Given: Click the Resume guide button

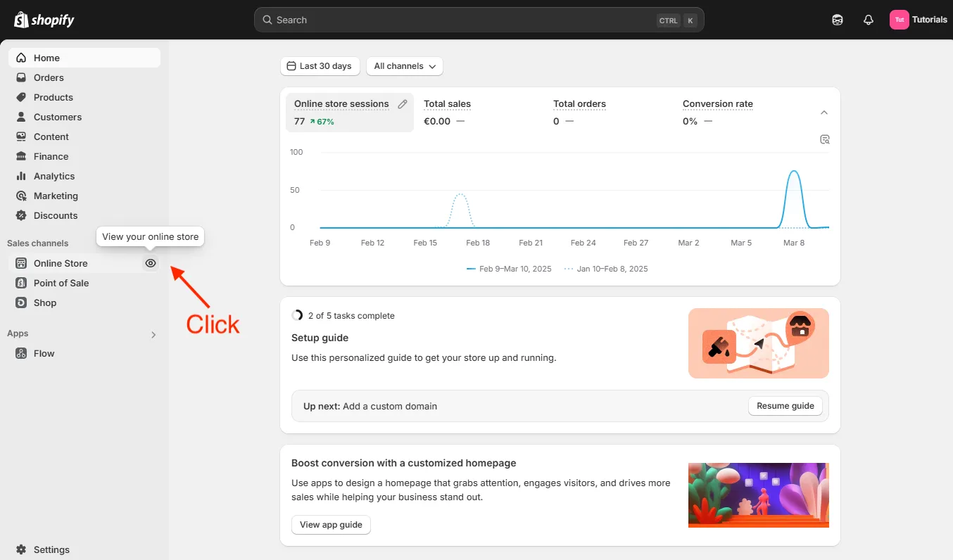Looking at the screenshot, I should (x=785, y=406).
